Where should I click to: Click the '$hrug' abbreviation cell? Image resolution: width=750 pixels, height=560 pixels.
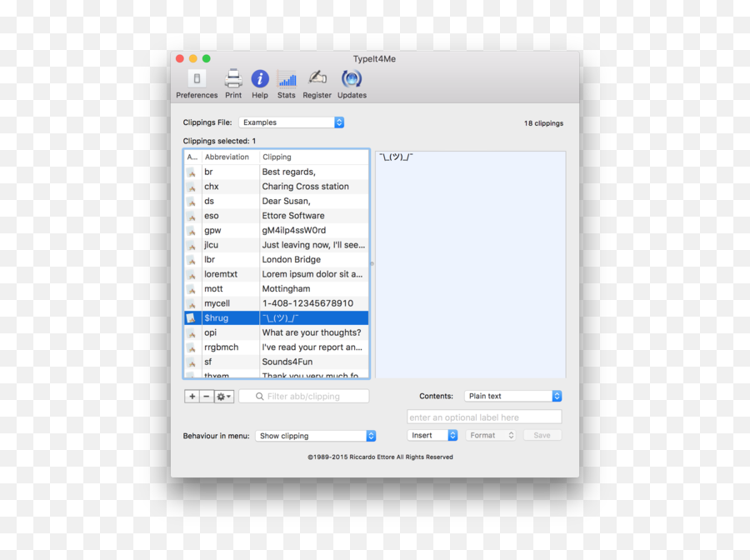pos(216,318)
